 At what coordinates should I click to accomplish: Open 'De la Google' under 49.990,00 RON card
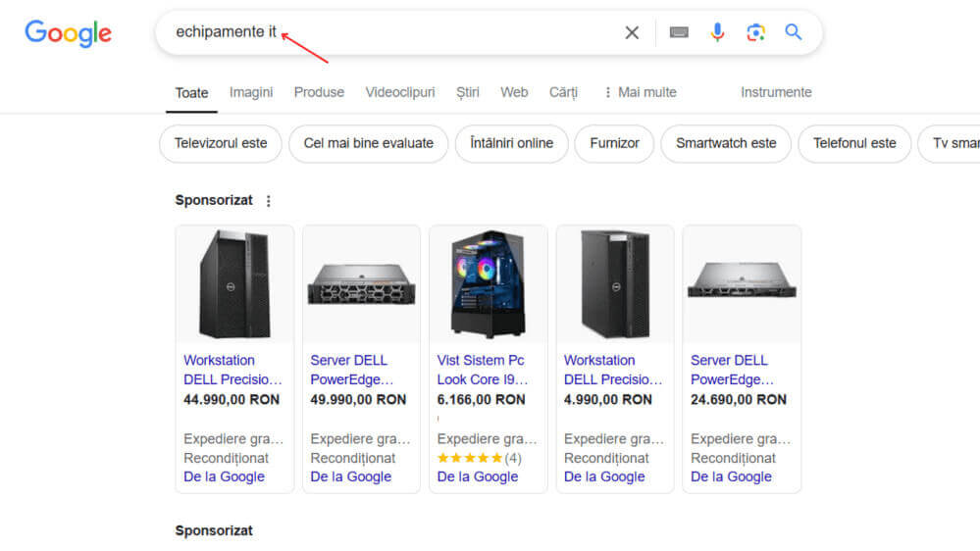tap(350, 476)
